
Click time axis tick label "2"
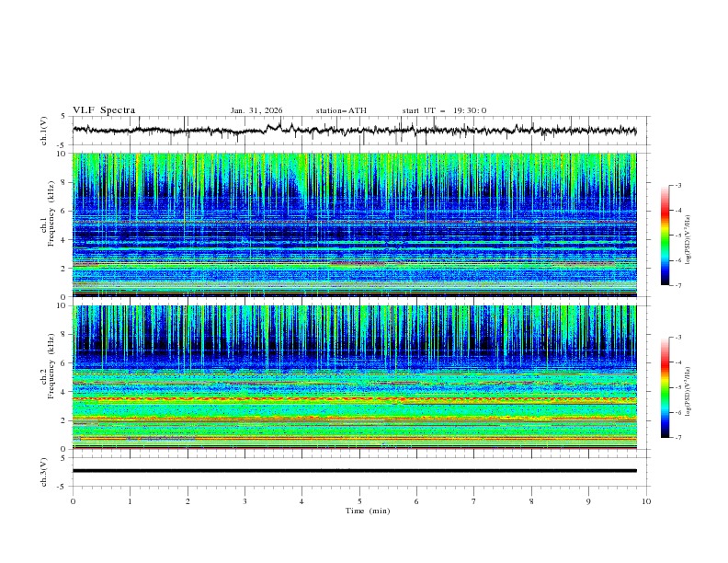click(x=188, y=501)
